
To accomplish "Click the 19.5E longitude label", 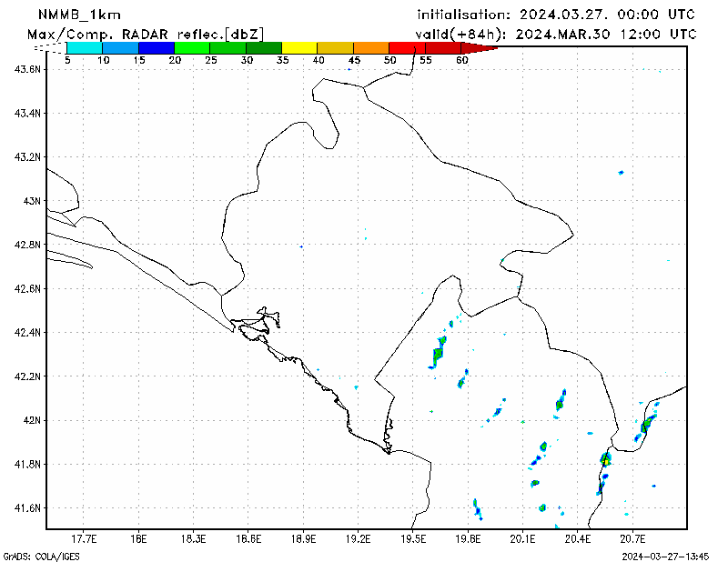I will pyautogui.click(x=413, y=539).
